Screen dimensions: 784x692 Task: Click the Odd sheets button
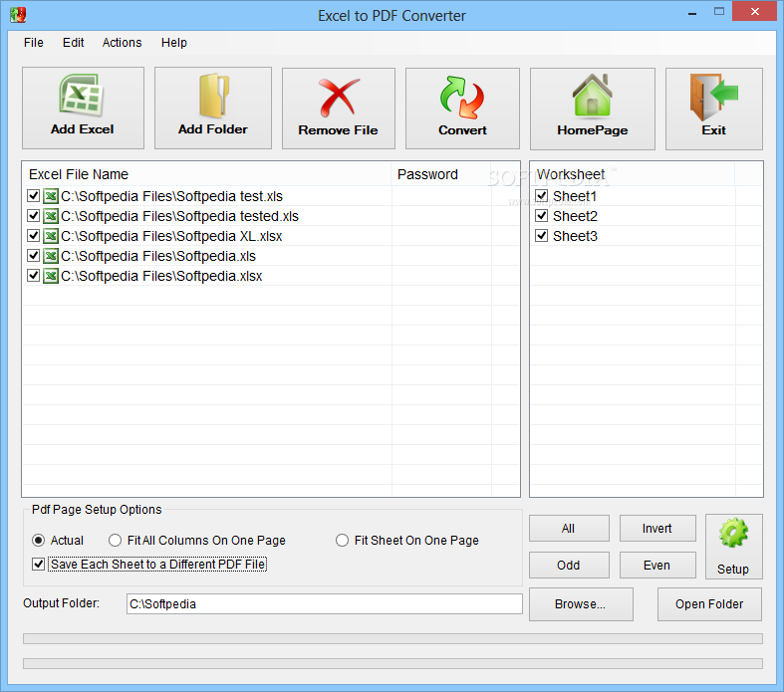pyautogui.click(x=569, y=566)
